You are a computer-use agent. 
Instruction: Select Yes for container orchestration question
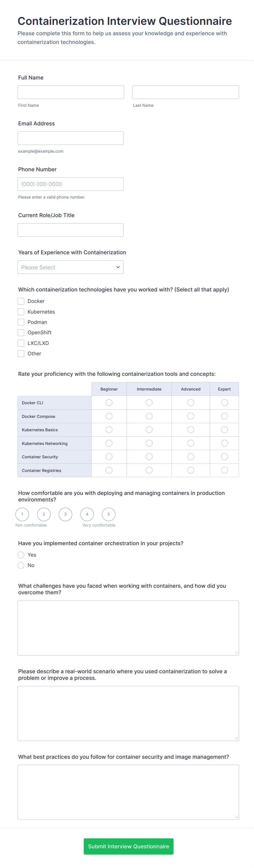click(x=20, y=555)
